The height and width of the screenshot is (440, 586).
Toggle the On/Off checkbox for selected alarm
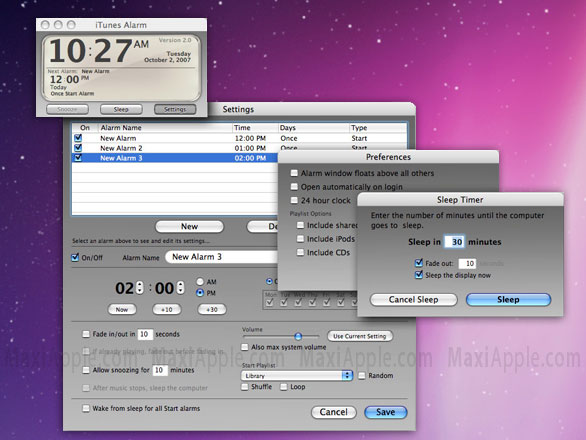(75, 257)
